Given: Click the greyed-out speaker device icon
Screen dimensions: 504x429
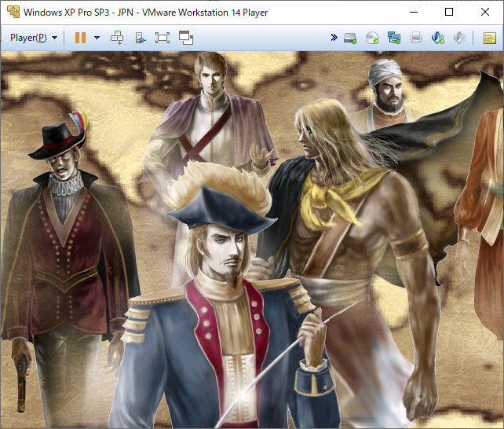Looking at the screenshot, I should (459, 38).
